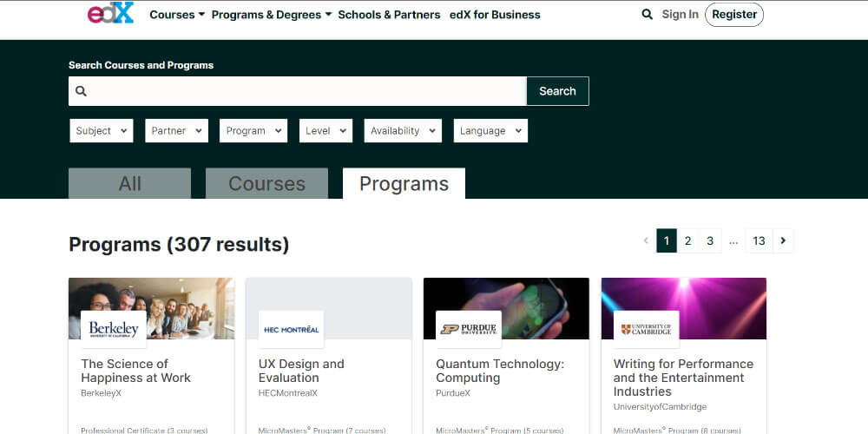Viewport: 868px width, 434px height.
Task: Switch to the All tab
Action: 129,183
